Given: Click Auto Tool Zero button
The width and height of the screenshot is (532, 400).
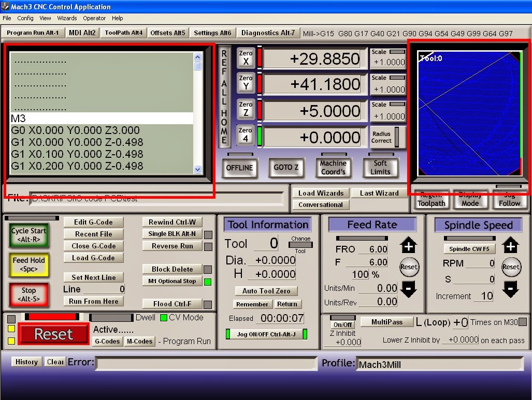Looking at the screenshot, I should [x=266, y=291].
